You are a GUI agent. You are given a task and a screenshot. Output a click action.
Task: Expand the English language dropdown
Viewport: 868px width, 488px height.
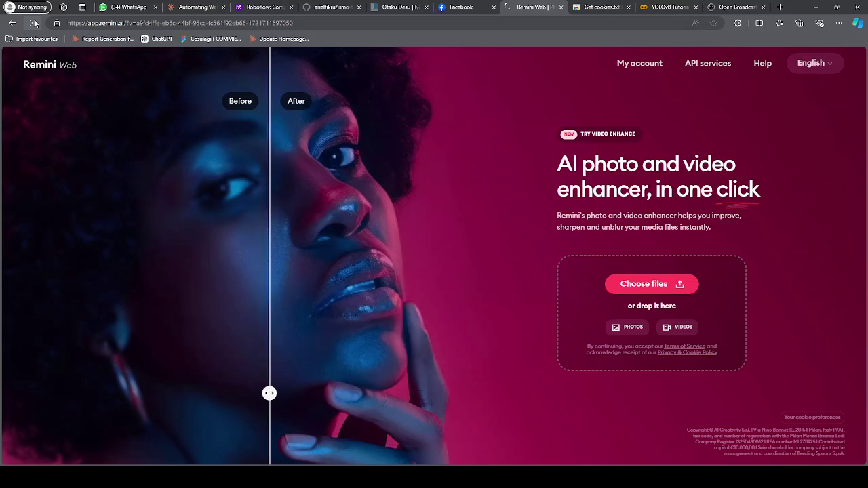click(814, 63)
